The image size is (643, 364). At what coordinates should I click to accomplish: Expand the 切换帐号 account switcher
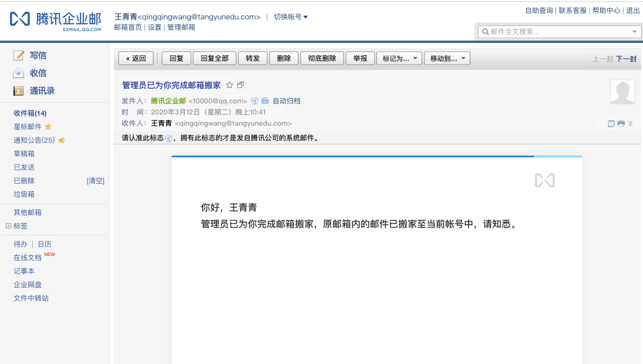pos(291,17)
